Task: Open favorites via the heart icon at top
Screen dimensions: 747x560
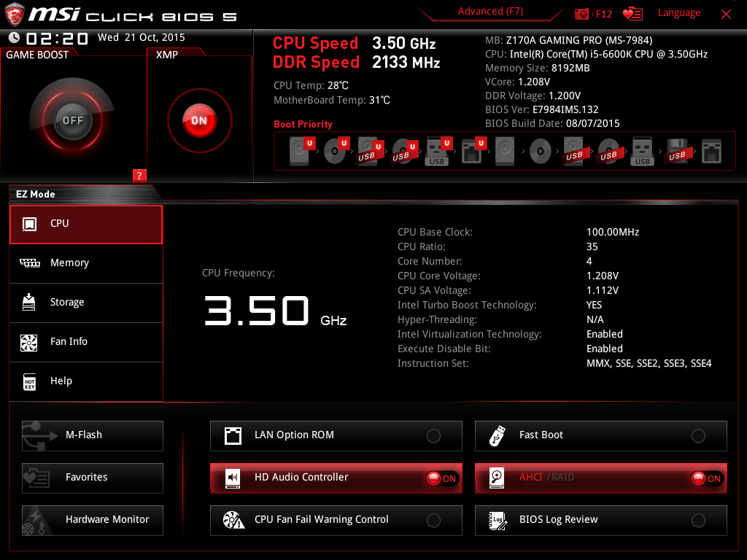Action: click(x=632, y=14)
